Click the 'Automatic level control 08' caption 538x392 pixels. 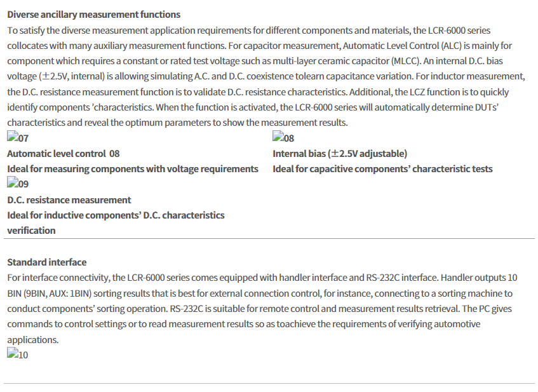(x=64, y=154)
